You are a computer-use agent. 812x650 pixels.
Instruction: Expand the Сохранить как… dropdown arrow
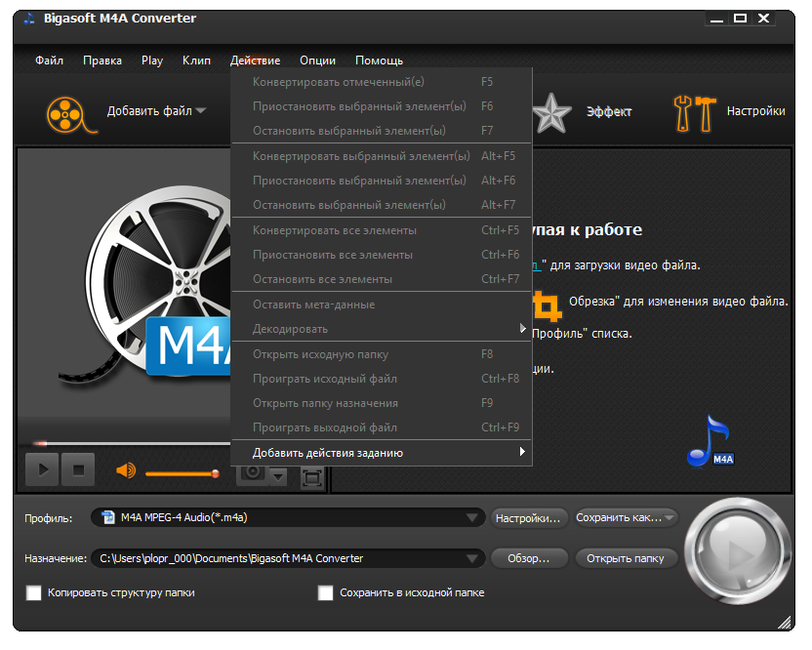click(x=670, y=517)
